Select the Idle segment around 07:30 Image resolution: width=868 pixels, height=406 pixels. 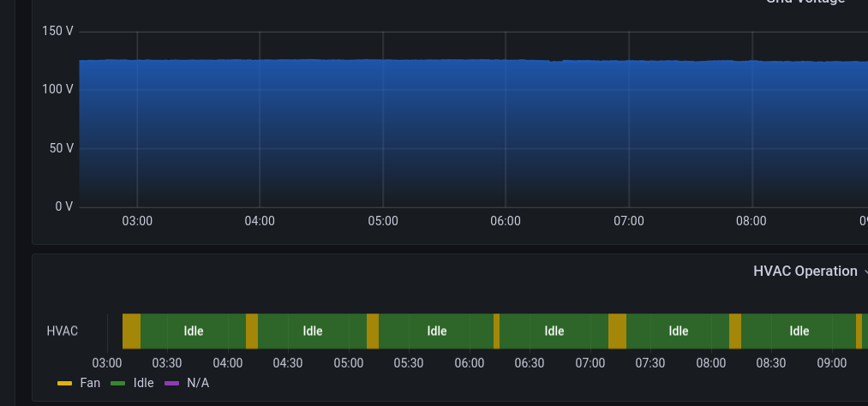(x=678, y=331)
